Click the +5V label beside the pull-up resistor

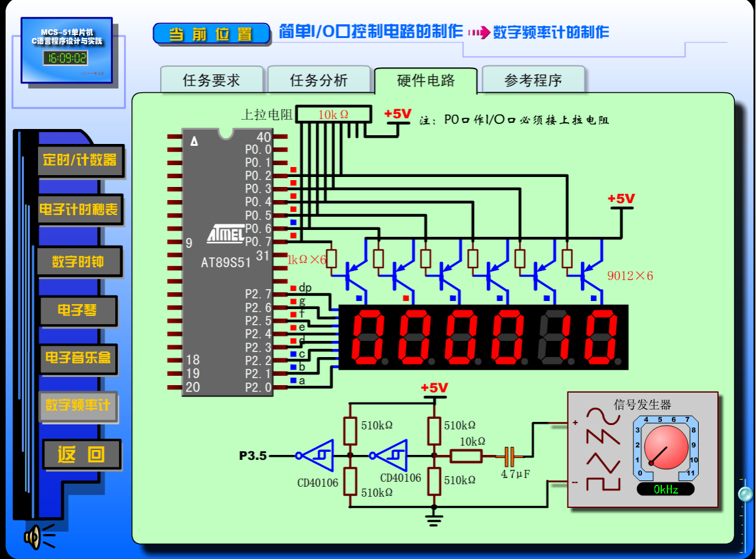click(x=398, y=113)
